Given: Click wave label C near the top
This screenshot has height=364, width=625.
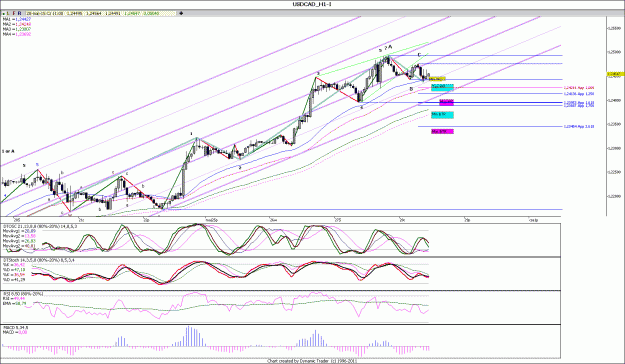Looking at the screenshot, I should 419,55.
